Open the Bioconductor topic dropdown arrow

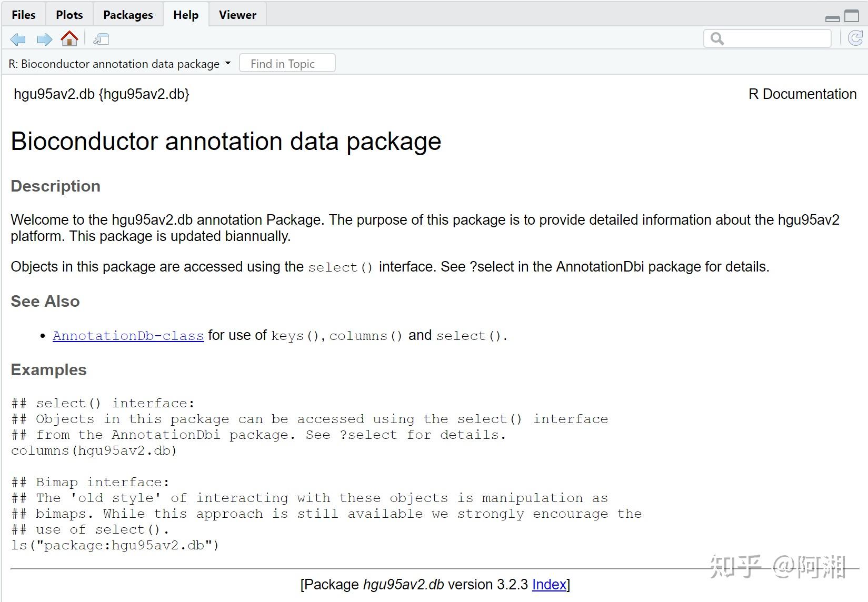click(x=228, y=63)
